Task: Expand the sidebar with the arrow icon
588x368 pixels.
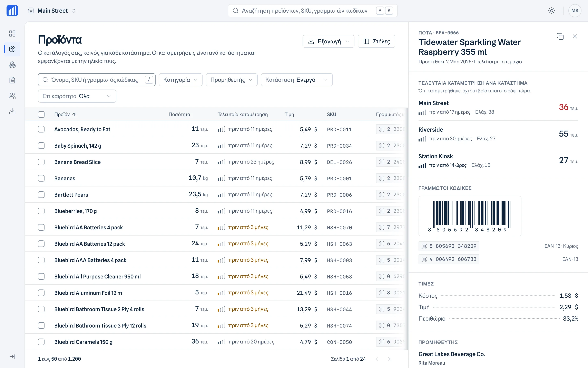Action: pyautogui.click(x=12, y=357)
